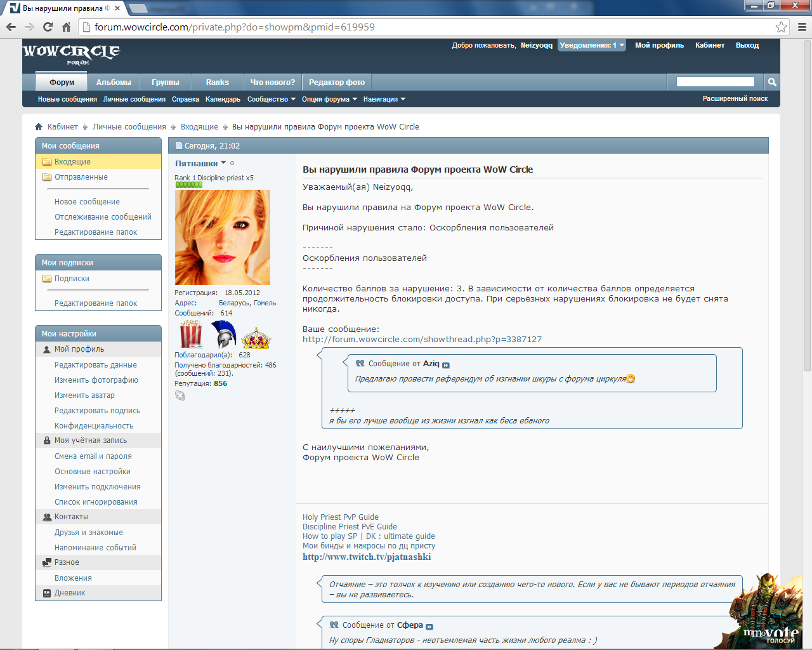The width and height of the screenshot is (812, 650).
Task: Click Отслеживание сообщений in the sidebar
Action: 103,217
